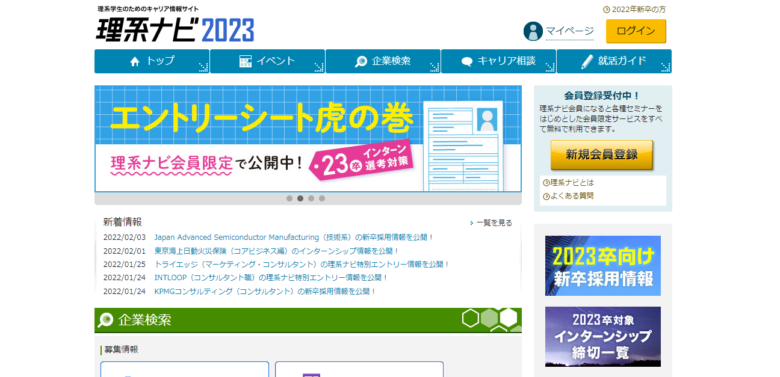This screenshot has height=377, width=780.
Task: Click the date text 2022/02/01
Action: 124,251
